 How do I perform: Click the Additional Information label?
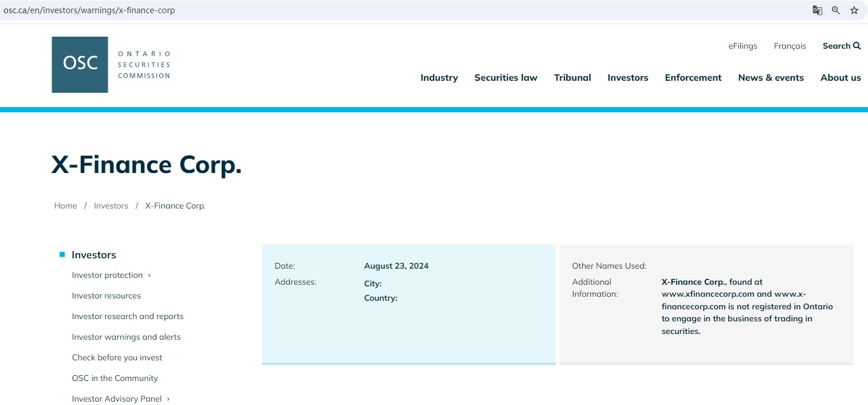coord(595,288)
